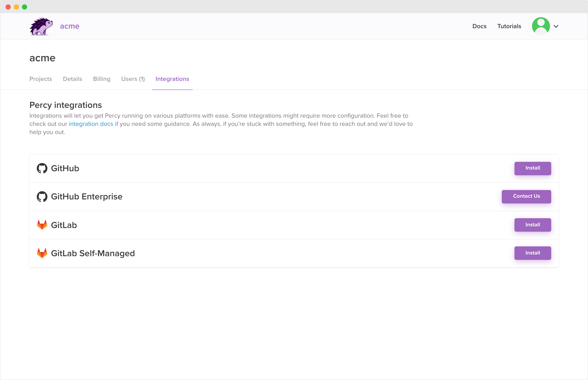Open Tutorials in the top navigation
Viewport: 588px width, 380px height.
pos(509,26)
